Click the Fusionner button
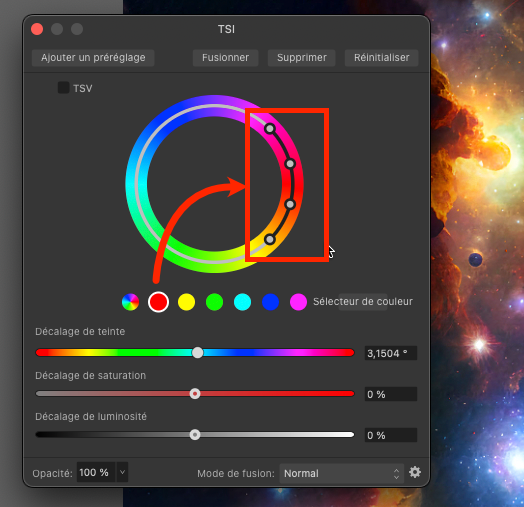 coord(226,58)
